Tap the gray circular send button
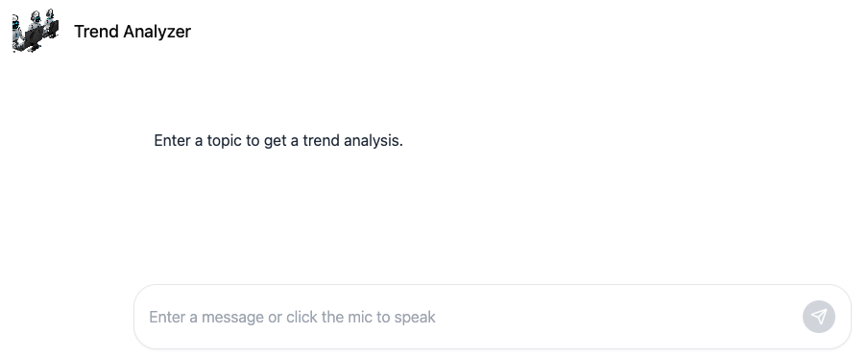The width and height of the screenshot is (868, 357). click(x=819, y=317)
